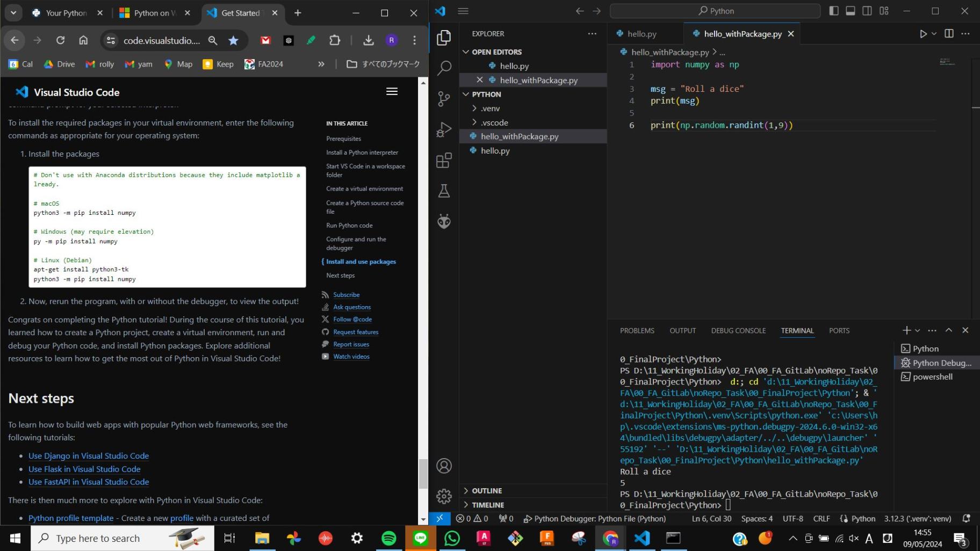980x551 pixels.
Task: Open Source Control view
Action: click(x=444, y=99)
